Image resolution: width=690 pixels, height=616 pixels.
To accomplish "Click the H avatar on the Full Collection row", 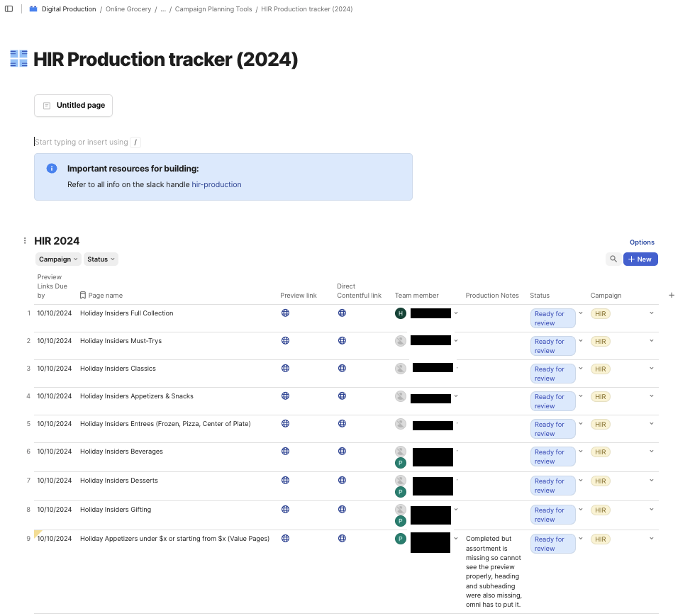I will [400, 313].
